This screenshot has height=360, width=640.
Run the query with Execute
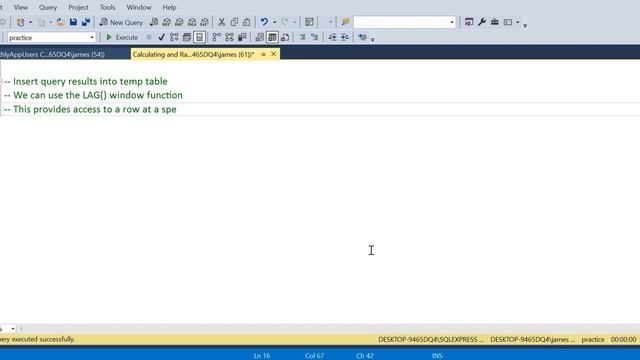click(122, 38)
